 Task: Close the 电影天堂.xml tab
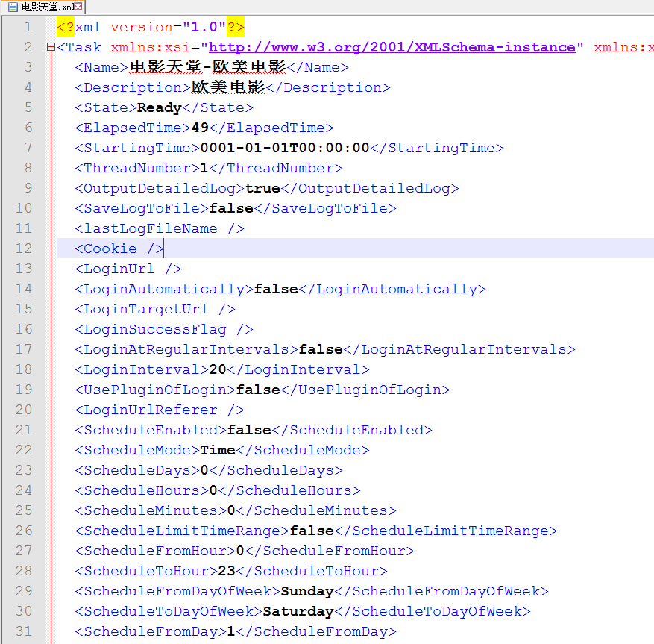pyautogui.click(x=78, y=7)
